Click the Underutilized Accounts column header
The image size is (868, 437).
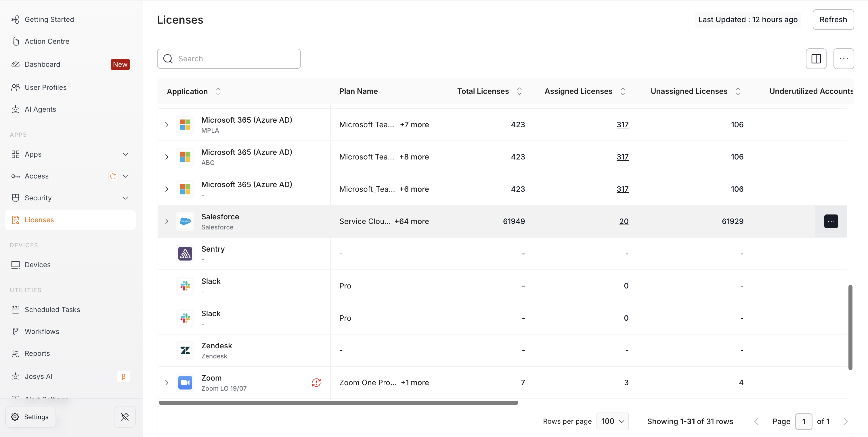[x=811, y=91]
